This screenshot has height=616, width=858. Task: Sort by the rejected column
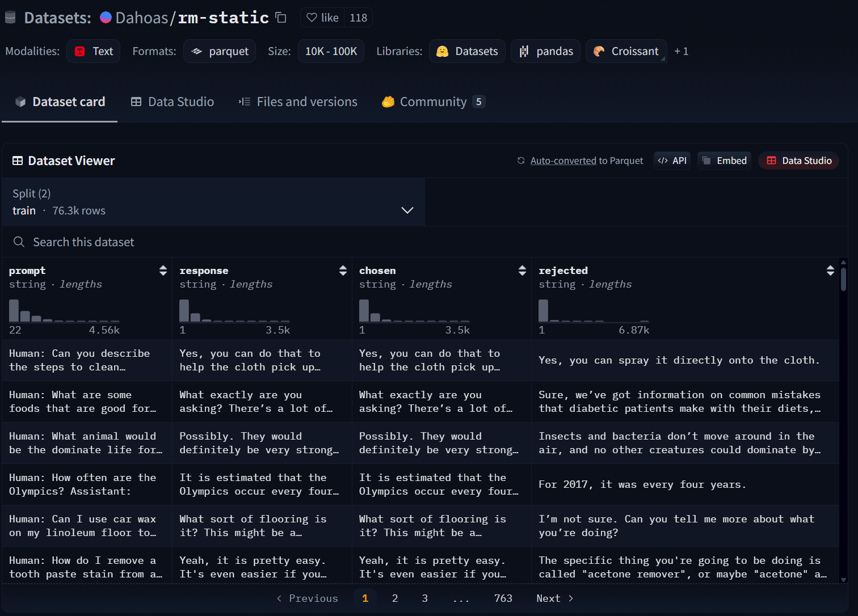(830, 271)
